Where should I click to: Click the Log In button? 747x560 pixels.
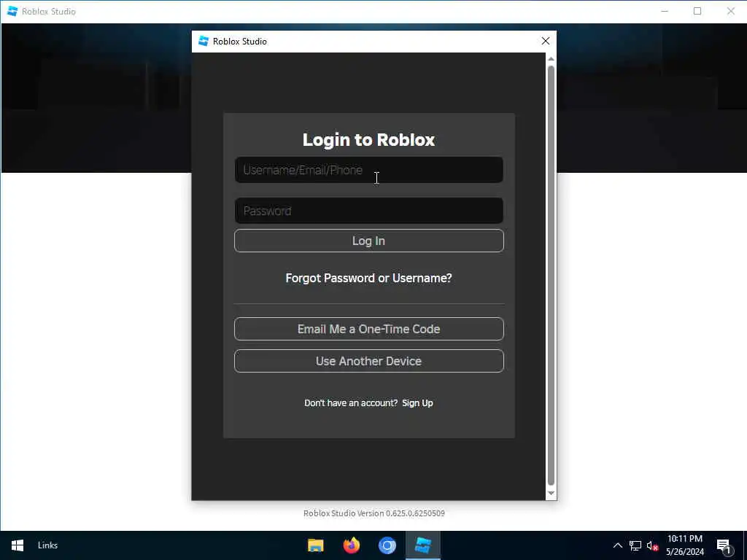[x=368, y=241]
